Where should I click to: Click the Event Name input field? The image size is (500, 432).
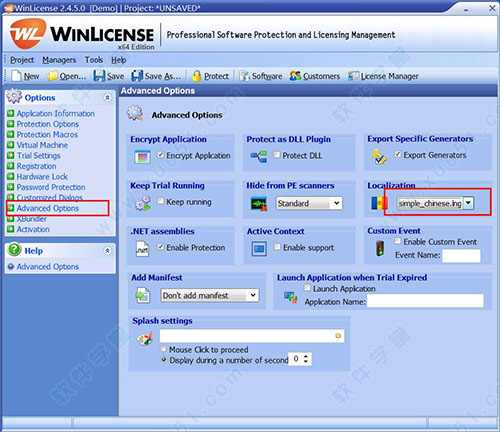tap(461, 256)
